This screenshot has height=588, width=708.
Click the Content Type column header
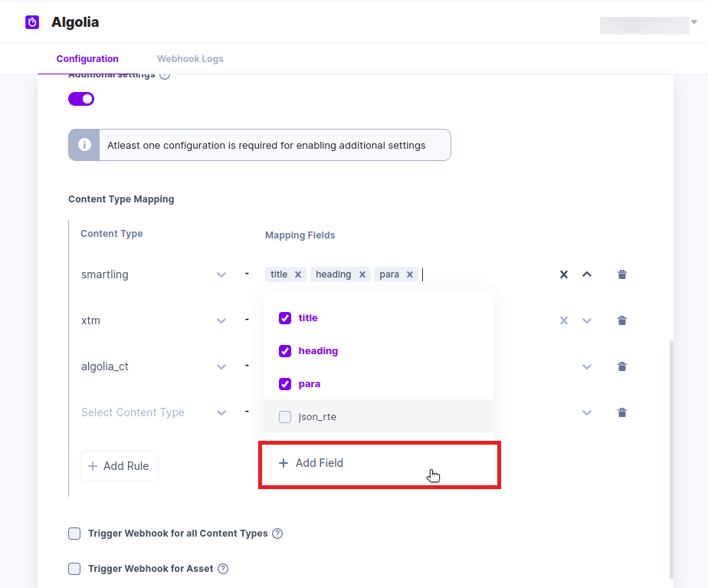(112, 234)
